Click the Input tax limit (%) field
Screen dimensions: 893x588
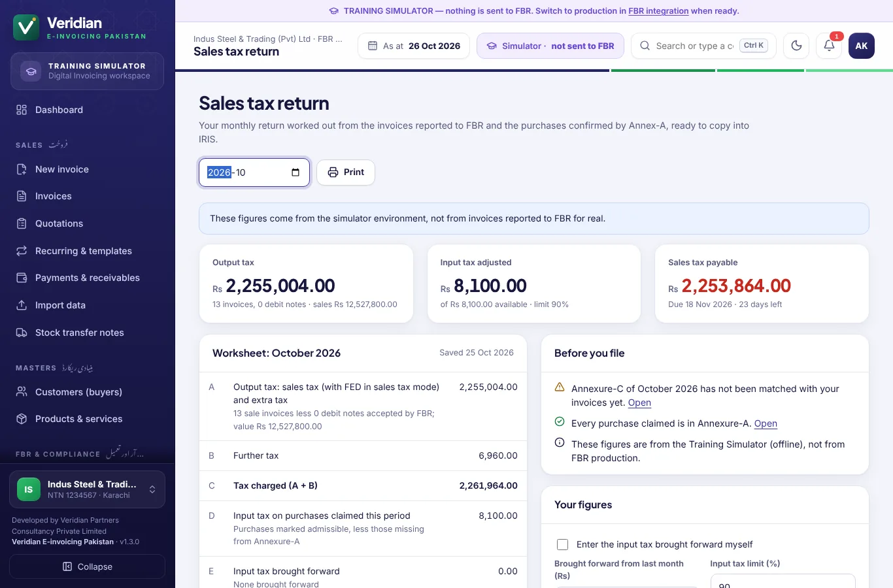pyautogui.click(x=783, y=581)
